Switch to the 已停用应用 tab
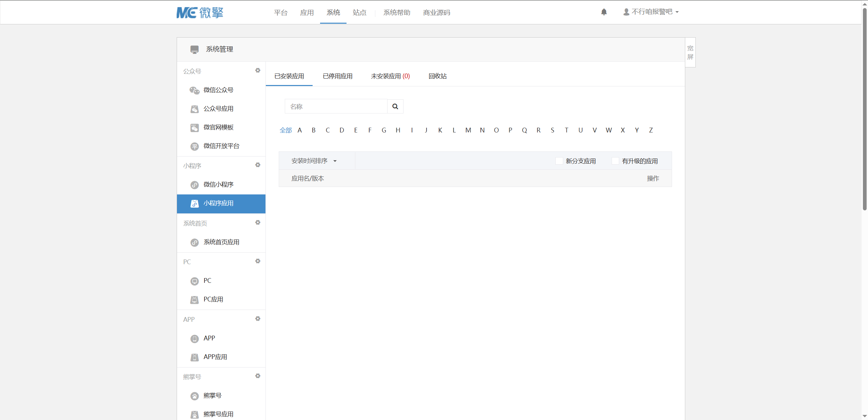The width and height of the screenshot is (868, 420). tap(337, 76)
